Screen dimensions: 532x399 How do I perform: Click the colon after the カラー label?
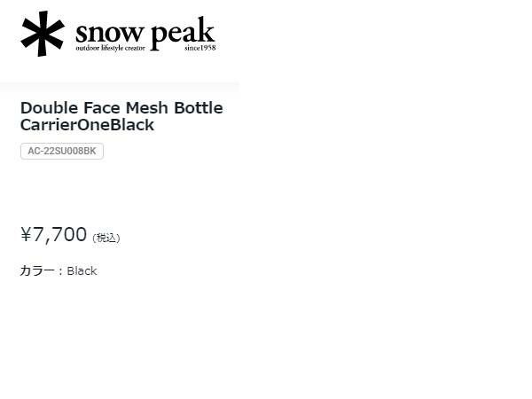tap(60, 271)
